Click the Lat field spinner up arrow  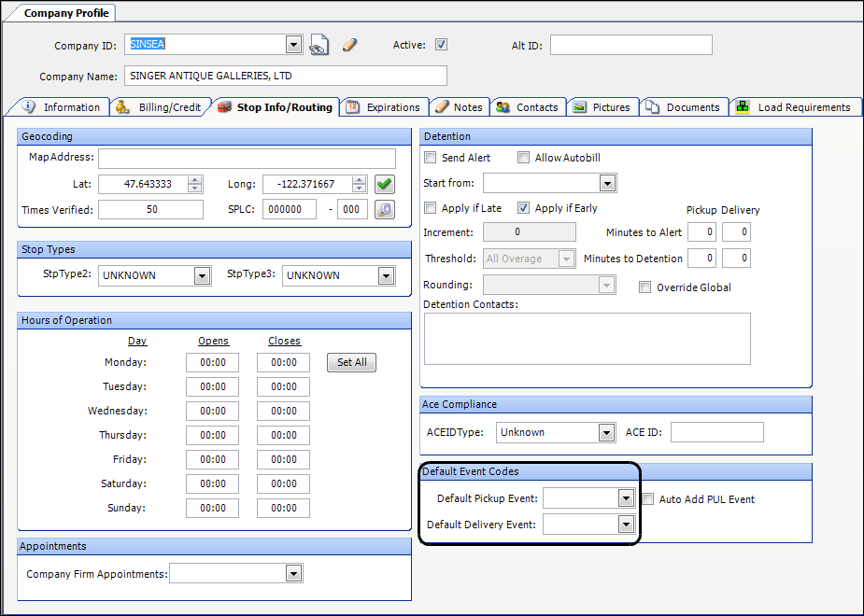click(x=194, y=180)
